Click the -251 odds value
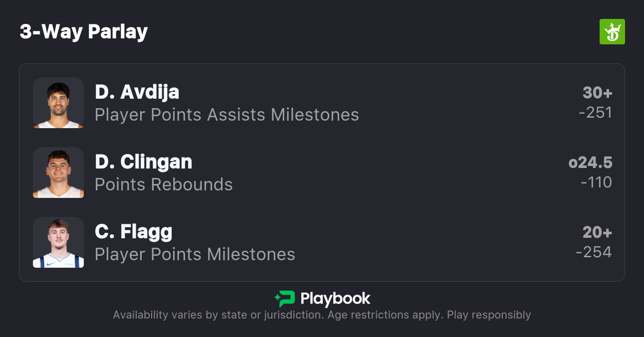The height and width of the screenshot is (337, 644). tap(595, 113)
